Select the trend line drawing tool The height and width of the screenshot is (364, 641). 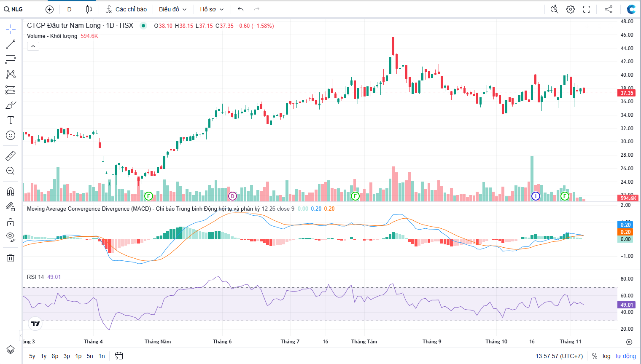click(11, 44)
